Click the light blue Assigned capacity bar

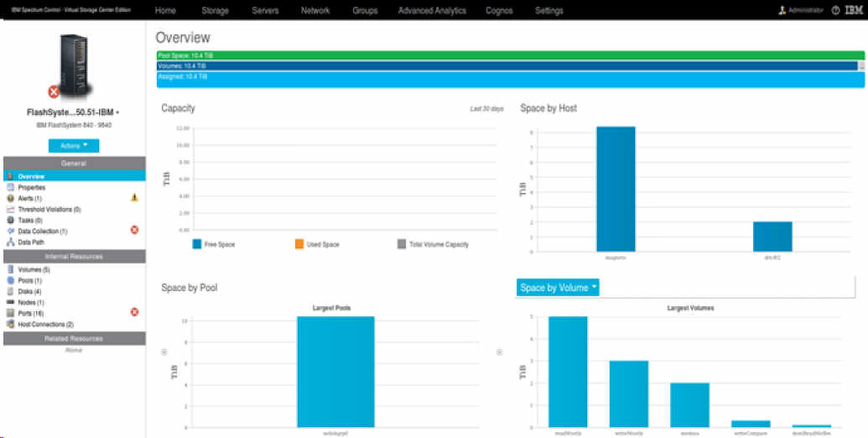tap(511, 79)
